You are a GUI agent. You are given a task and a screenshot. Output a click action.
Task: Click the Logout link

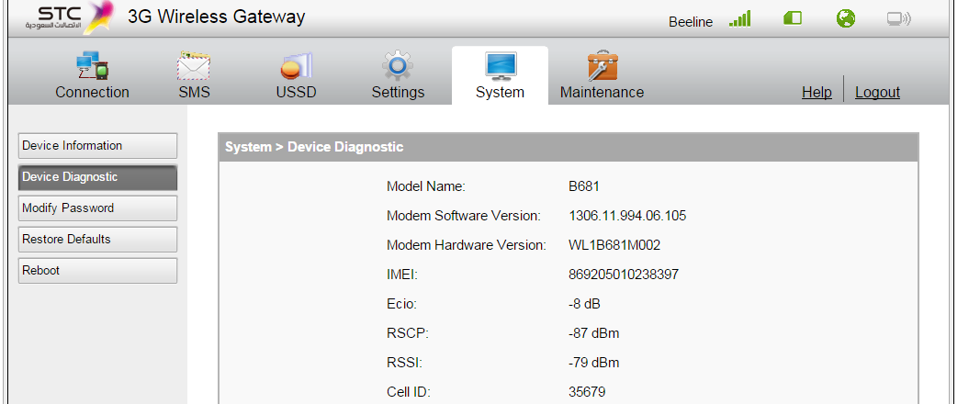click(877, 92)
